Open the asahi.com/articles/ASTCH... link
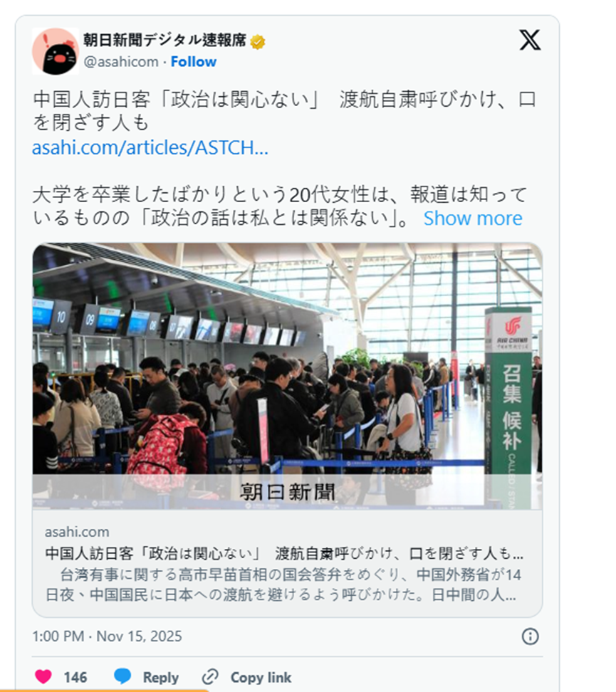 (150, 147)
